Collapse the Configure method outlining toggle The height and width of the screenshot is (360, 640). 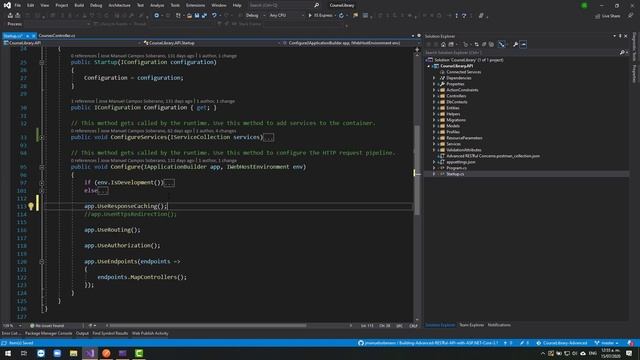click(x=42, y=167)
